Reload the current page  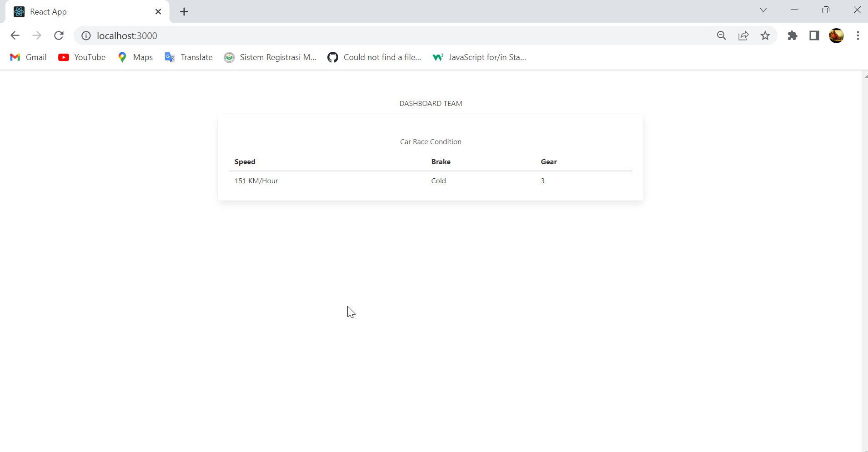[x=59, y=35]
